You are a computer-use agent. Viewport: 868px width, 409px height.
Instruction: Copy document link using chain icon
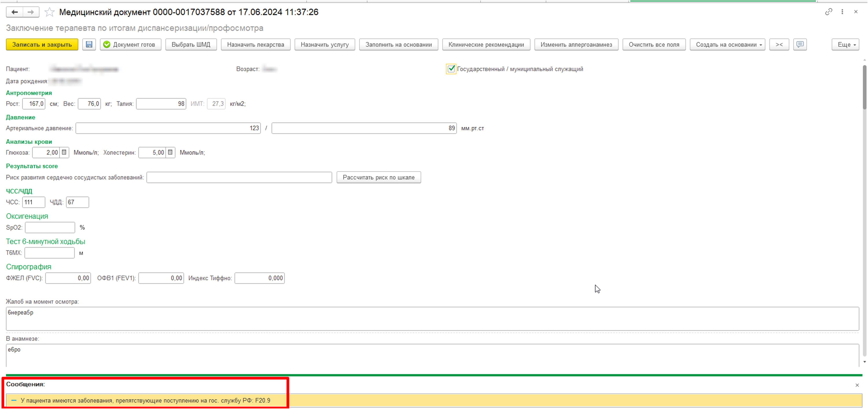829,12
